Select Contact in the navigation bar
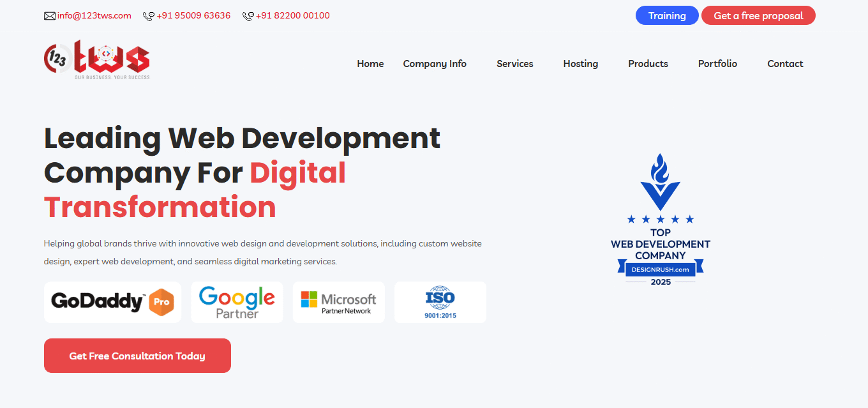The image size is (868, 408). (785, 64)
